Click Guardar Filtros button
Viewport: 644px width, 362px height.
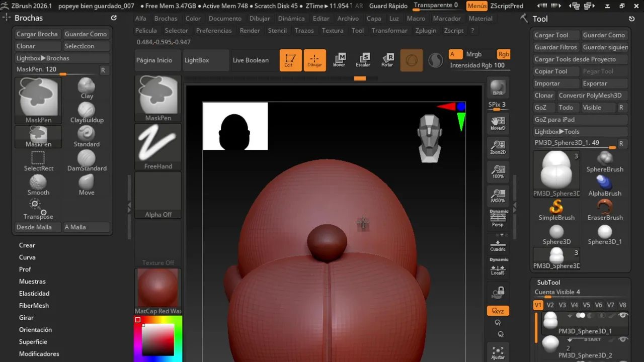point(556,47)
